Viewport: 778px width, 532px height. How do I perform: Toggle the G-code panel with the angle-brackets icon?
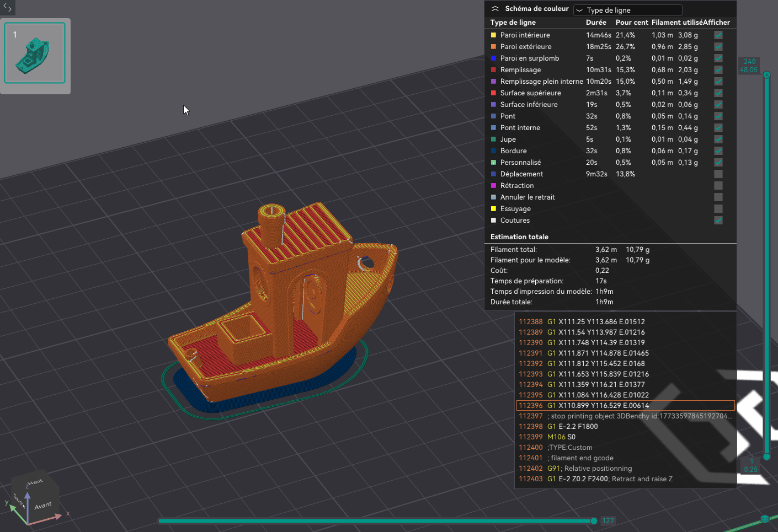click(7, 8)
